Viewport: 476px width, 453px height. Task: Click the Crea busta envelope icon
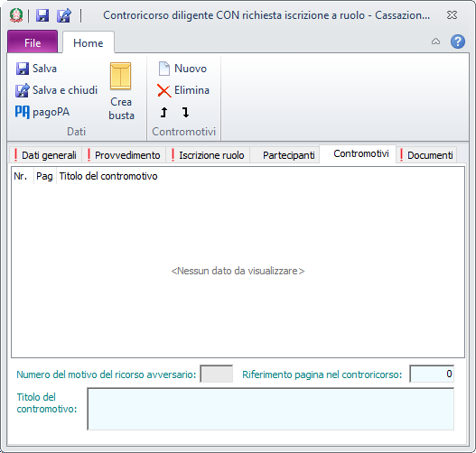[120, 77]
